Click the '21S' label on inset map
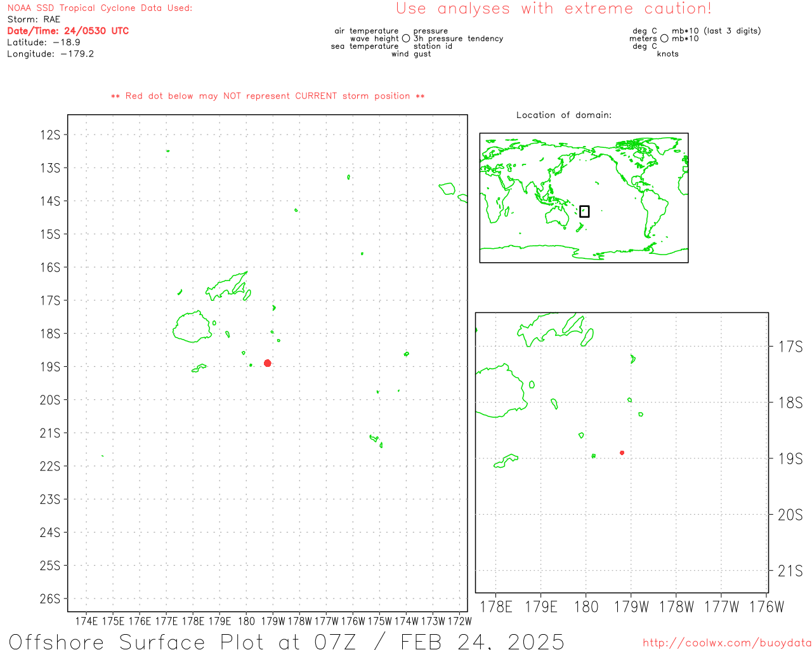The width and height of the screenshot is (812, 650). coord(790,571)
